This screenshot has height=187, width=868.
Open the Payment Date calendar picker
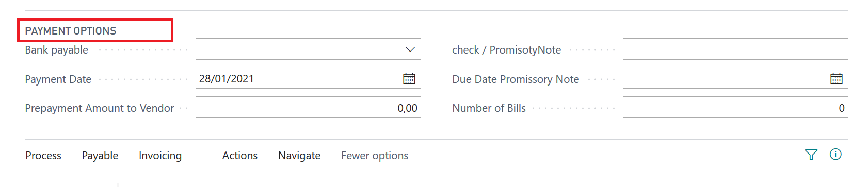coord(409,79)
